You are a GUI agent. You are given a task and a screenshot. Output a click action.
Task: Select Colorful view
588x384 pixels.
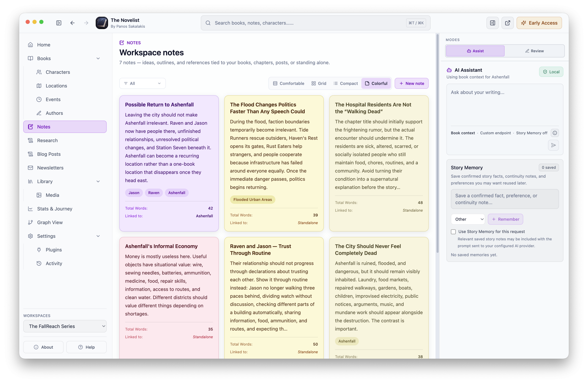click(x=376, y=84)
